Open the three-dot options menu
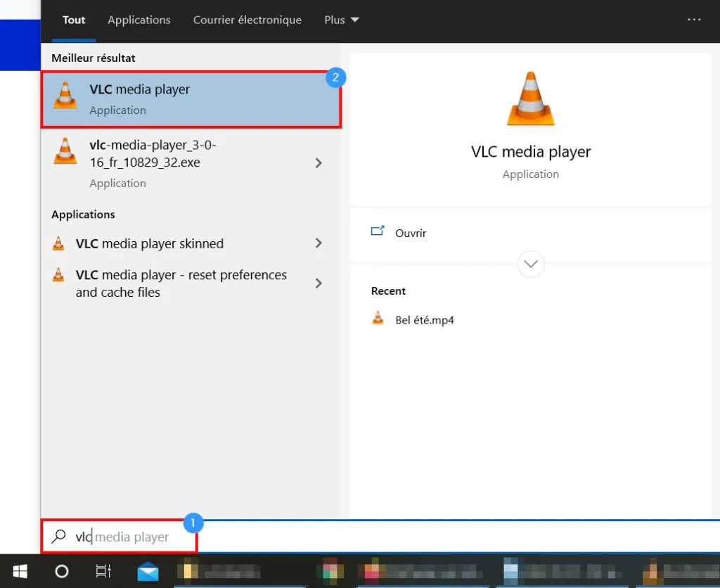 [694, 20]
